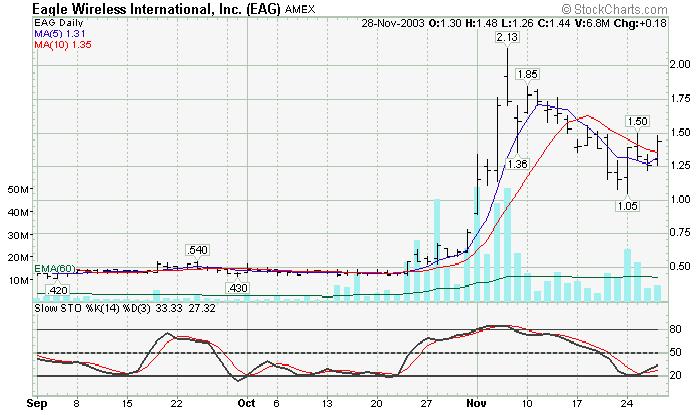The width and height of the screenshot is (700, 415).
Task: Click the 10M volume axis label
Action: pos(18,280)
